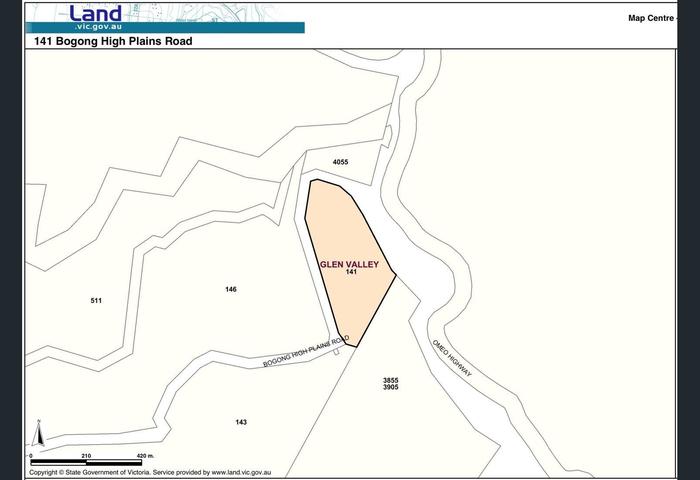The width and height of the screenshot is (700, 480).
Task: Select the parcel labeled 143
Action: pos(241,422)
